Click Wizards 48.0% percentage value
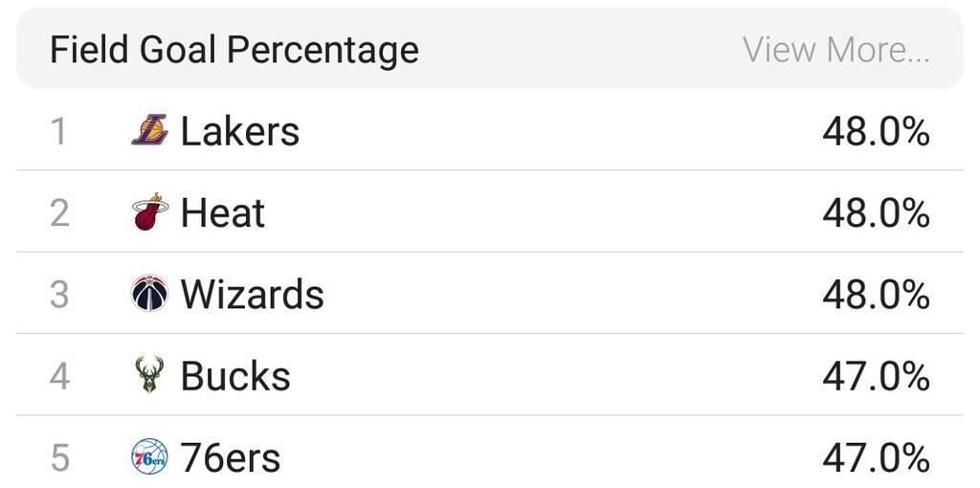The height and width of the screenshot is (488, 980). tap(876, 295)
